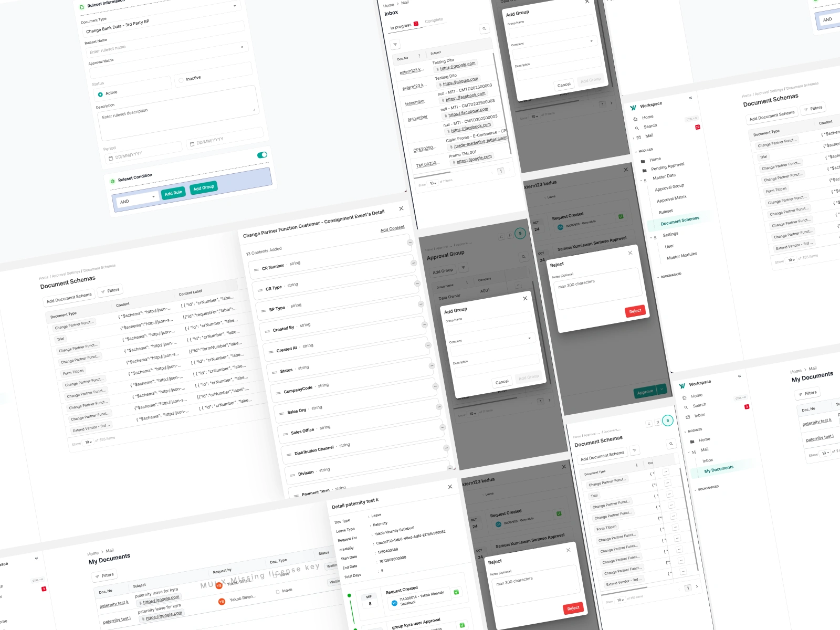This screenshot has height=630, width=840.
Task: Click the Add Content link in the Consignment Event detail
Action: [x=392, y=229]
